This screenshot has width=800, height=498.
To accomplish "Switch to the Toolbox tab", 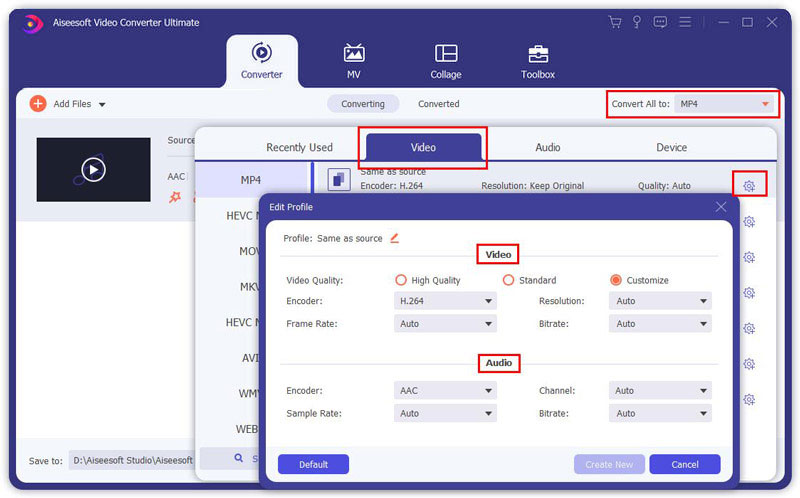I will pos(538,61).
